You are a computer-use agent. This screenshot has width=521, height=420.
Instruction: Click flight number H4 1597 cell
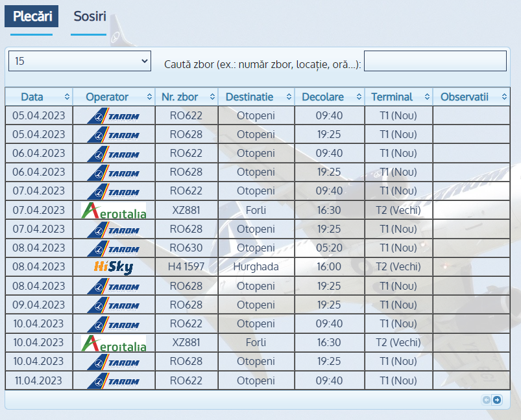(186, 267)
